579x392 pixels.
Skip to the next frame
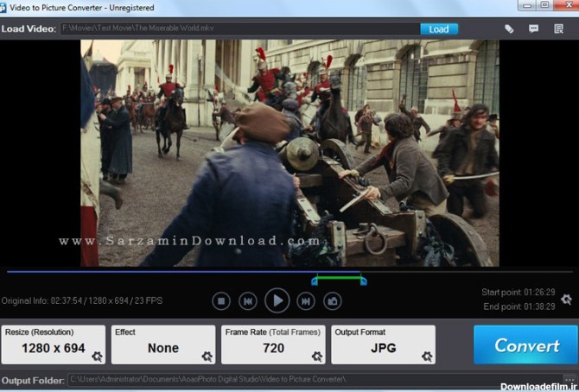[x=305, y=301]
